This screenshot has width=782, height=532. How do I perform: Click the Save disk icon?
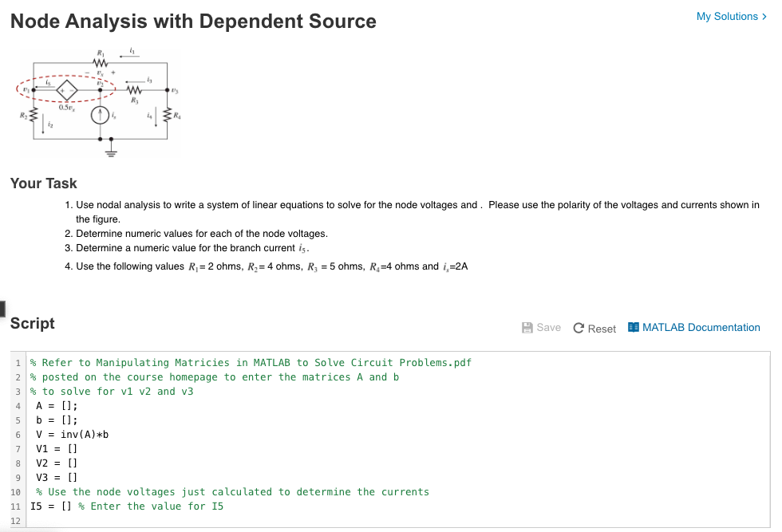(527, 327)
